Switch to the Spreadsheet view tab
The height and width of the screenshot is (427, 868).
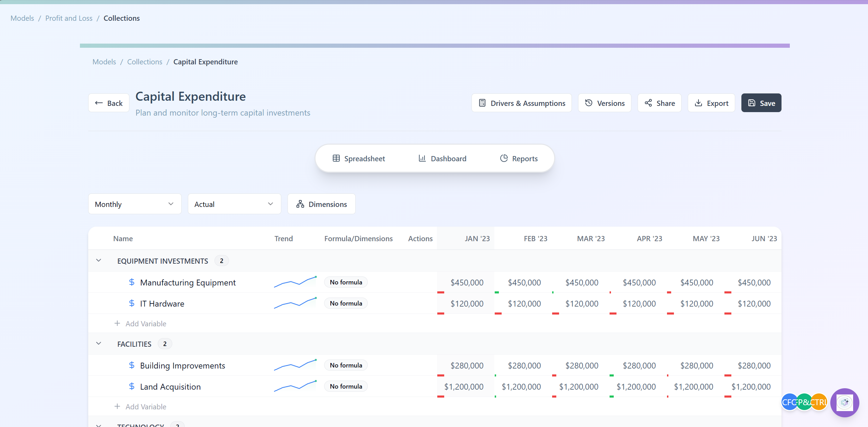click(x=359, y=158)
